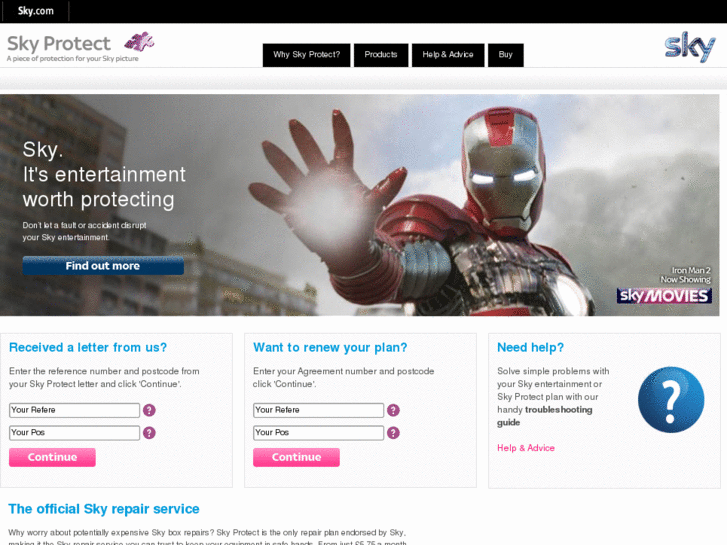Click the Find out more button
This screenshot has height=545, width=727.
[103, 266]
